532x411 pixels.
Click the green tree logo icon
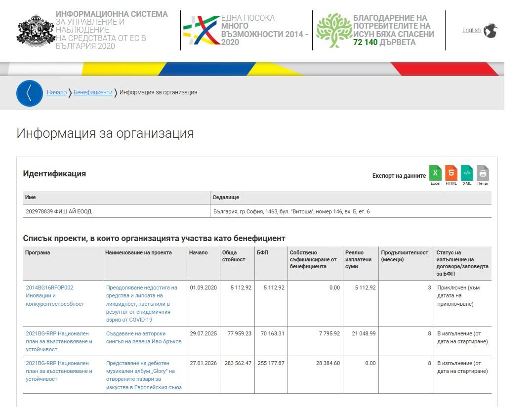tap(334, 30)
